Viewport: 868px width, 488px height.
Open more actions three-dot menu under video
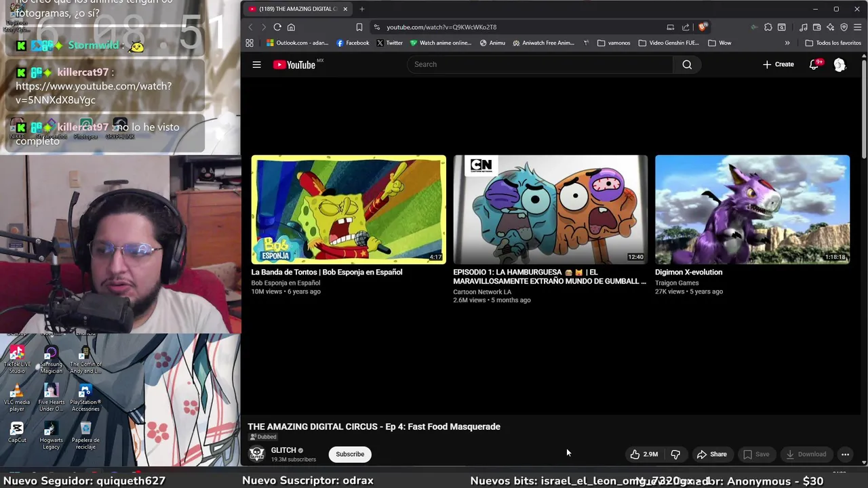[846, 454]
